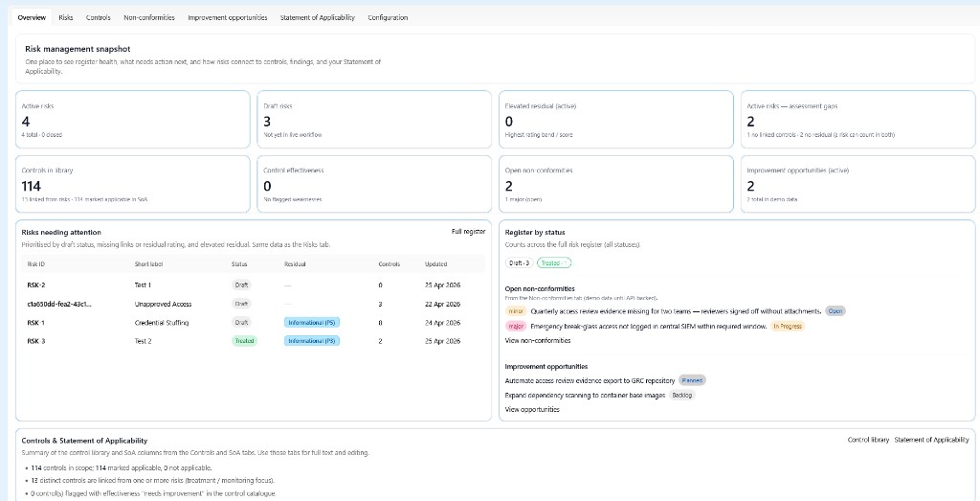Open the Improvement opportunities tab
This screenshot has width=980, height=501.
click(228, 17)
